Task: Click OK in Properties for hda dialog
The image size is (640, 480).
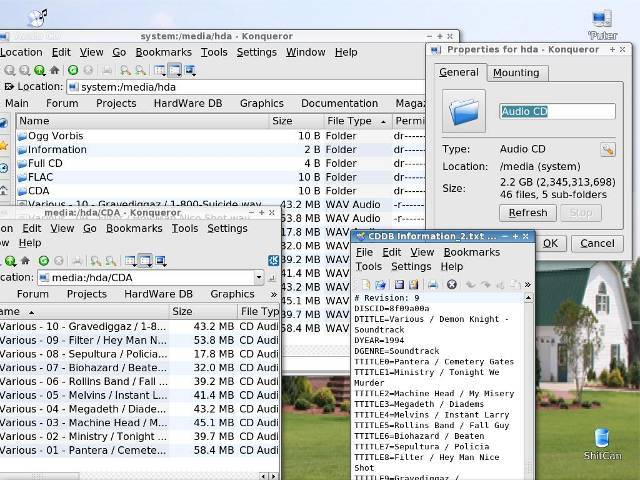Action: (x=550, y=244)
